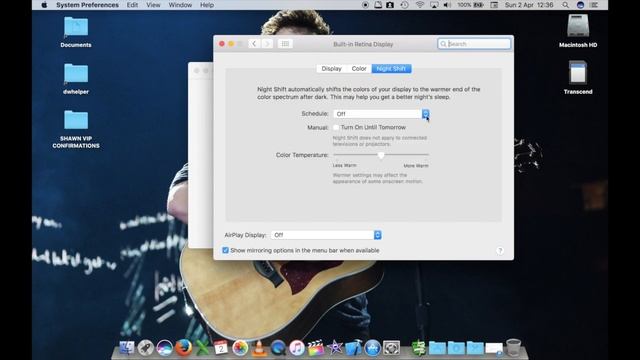Click the Siri icon in menu bar
640x360 pixels.
[x=580, y=5]
